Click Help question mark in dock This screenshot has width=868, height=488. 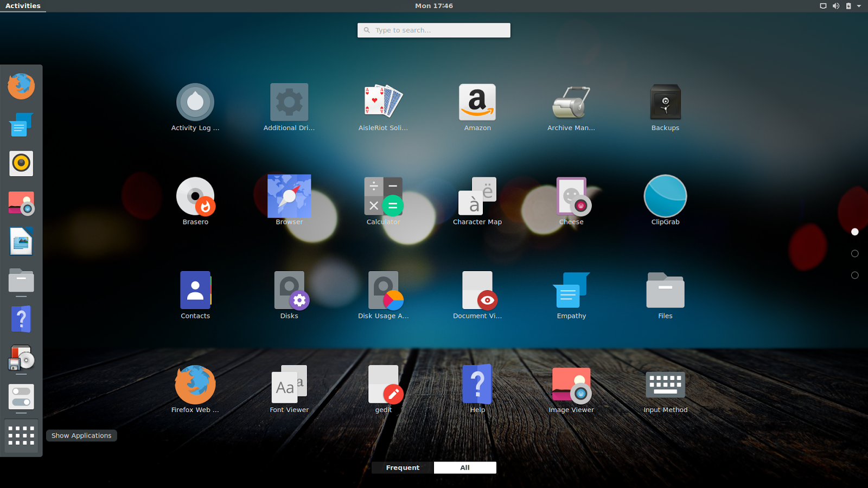point(21,319)
